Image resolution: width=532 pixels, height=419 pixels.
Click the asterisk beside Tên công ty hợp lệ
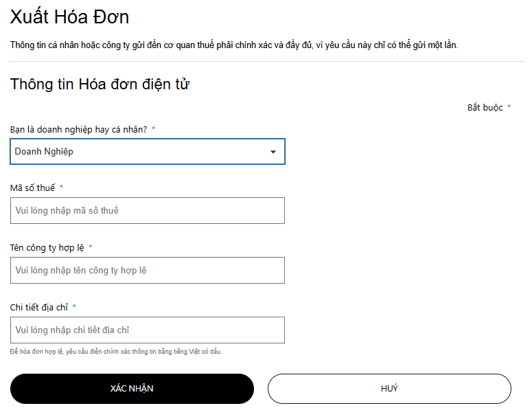tap(91, 247)
